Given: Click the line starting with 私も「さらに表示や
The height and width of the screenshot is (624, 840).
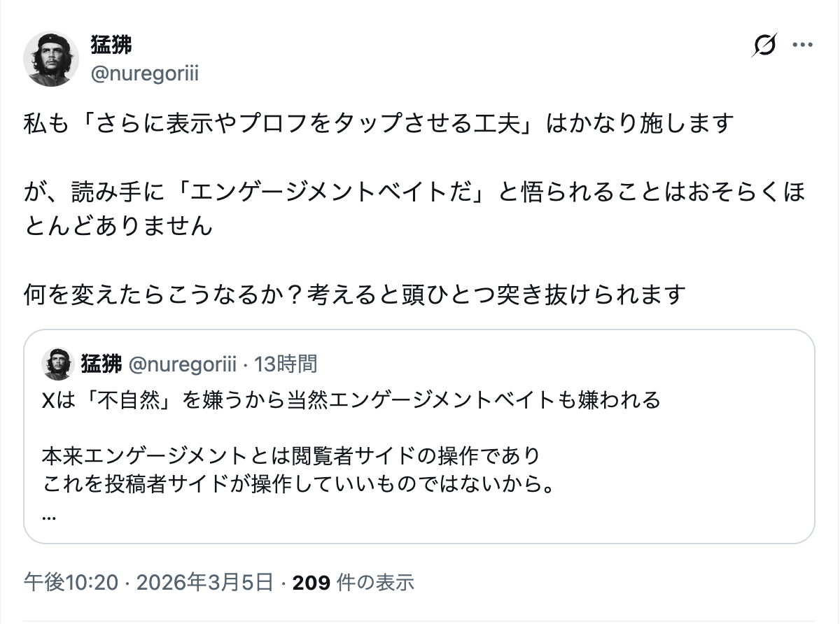Looking at the screenshot, I should [x=378, y=124].
